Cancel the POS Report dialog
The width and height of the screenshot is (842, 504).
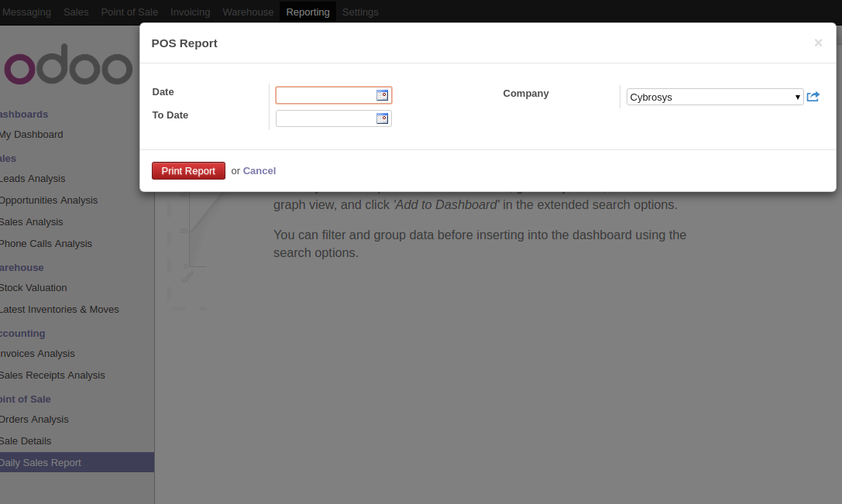point(259,170)
